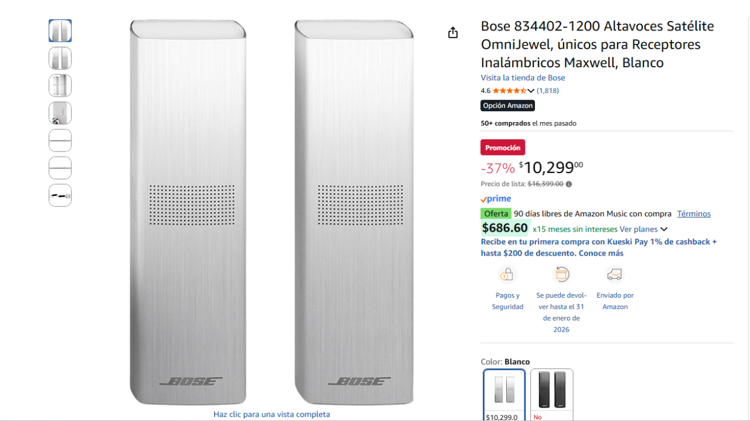Expand the Ver planes installment dropdown
Image resolution: width=750 pixels, height=421 pixels.
click(664, 229)
